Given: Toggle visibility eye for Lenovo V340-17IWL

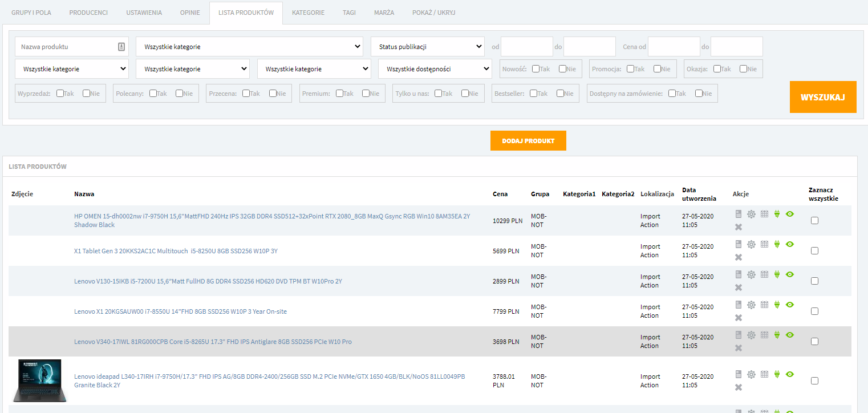Looking at the screenshot, I should click(790, 335).
